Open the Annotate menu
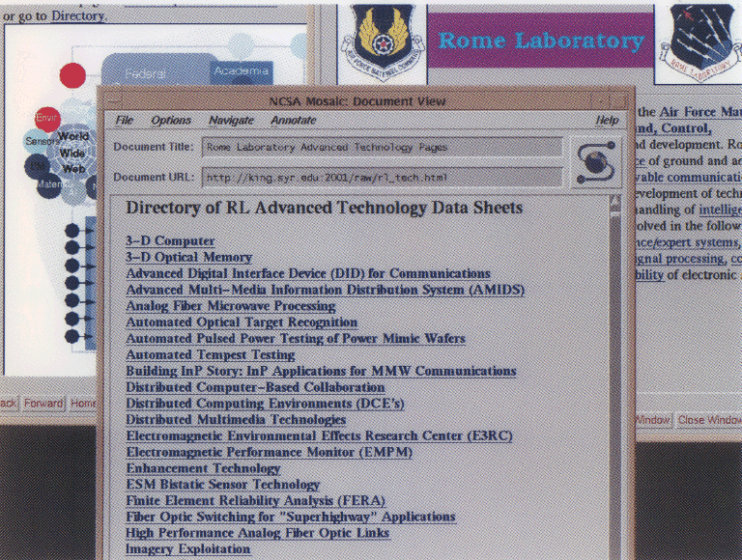This screenshot has height=560, width=742. click(x=294, y=120)
